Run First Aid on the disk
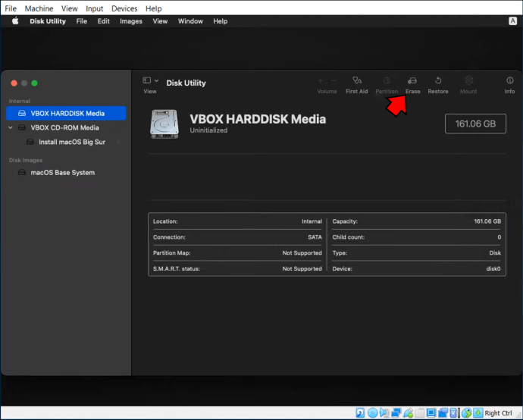This screenshot has height=420, width=523. (356, 80)
